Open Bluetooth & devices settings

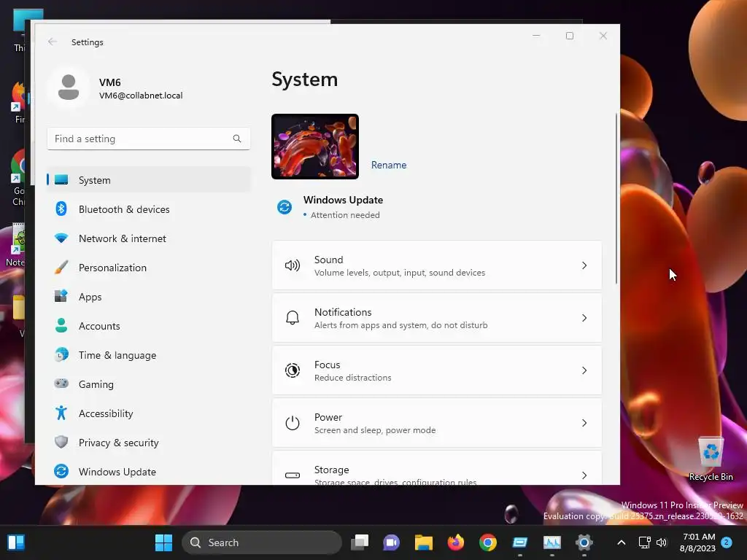pos(148,209)
